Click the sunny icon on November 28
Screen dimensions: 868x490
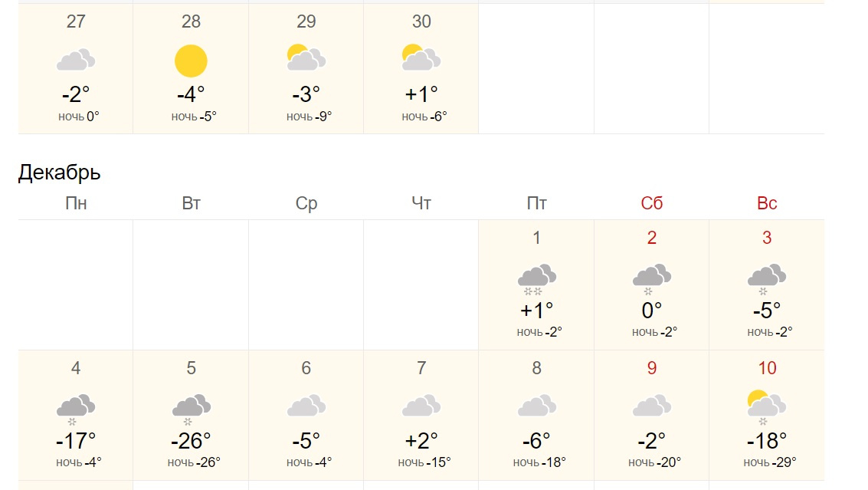[x=191, y=61]
